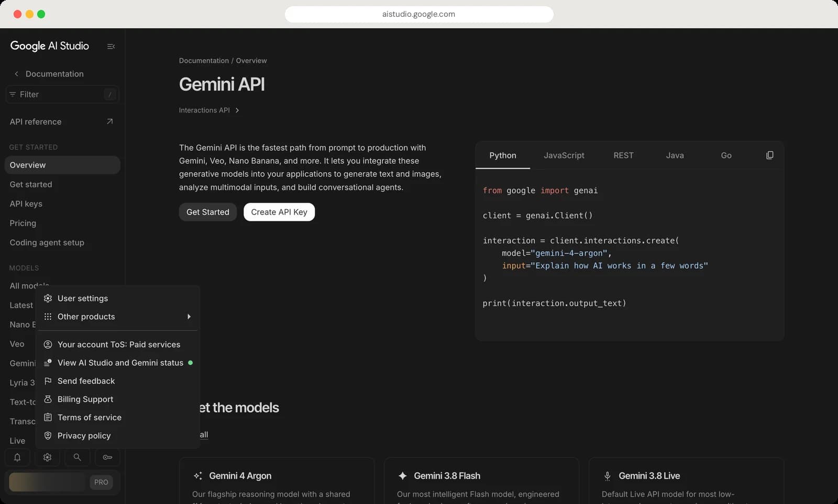
Task: Click the gear icon next to User settings
Action: (x=48, y=298)
